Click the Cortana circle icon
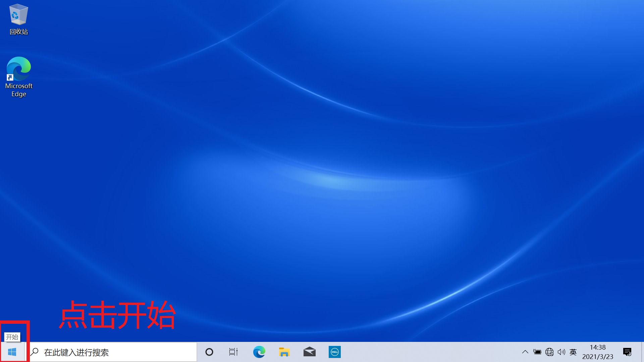 point(209,352)
